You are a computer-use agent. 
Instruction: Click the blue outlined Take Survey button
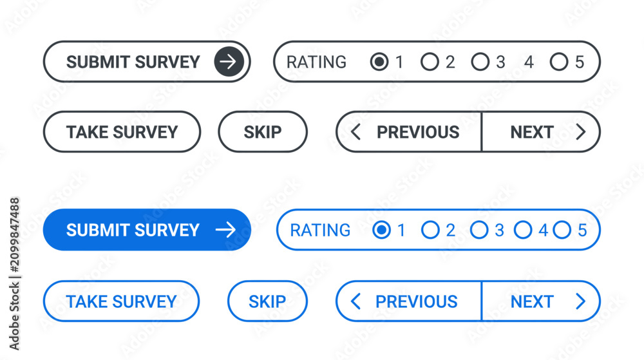pyautogui.click(x=121, y=301)
